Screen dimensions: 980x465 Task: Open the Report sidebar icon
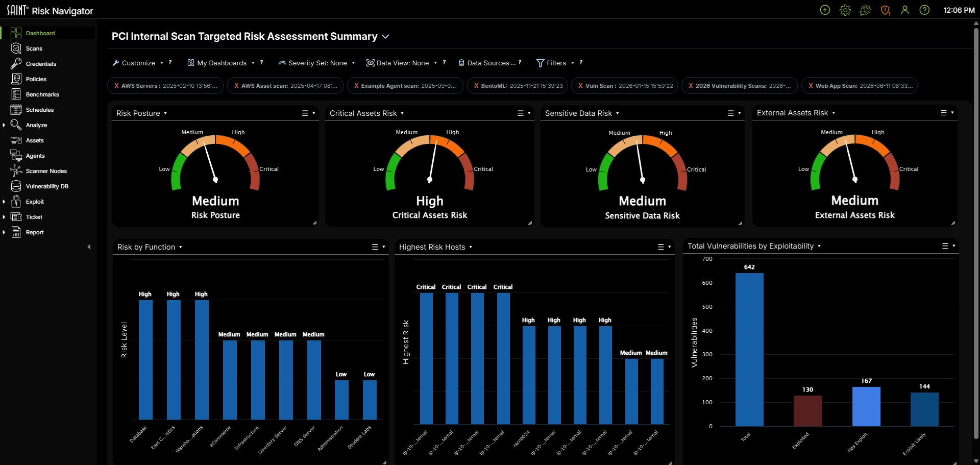point(16,232)
